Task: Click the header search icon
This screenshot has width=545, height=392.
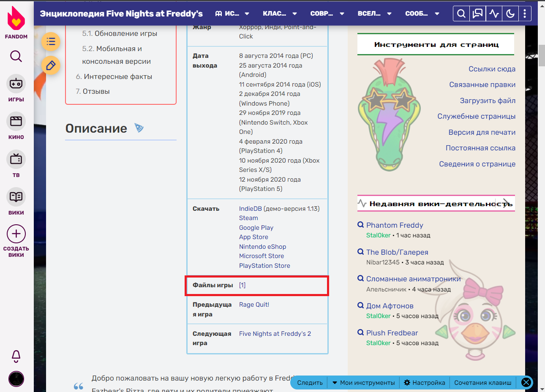Action: (461, 14)
